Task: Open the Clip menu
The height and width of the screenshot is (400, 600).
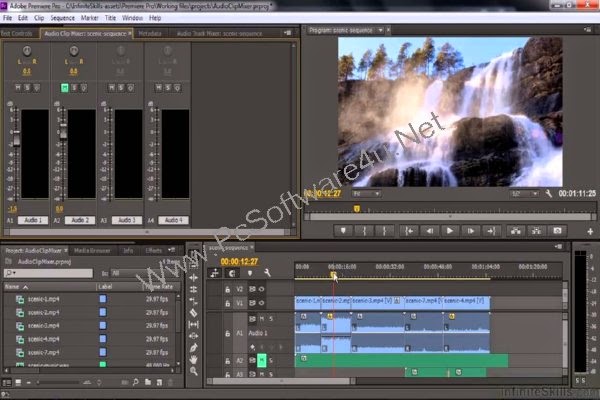Action: (x=39, y=18)
